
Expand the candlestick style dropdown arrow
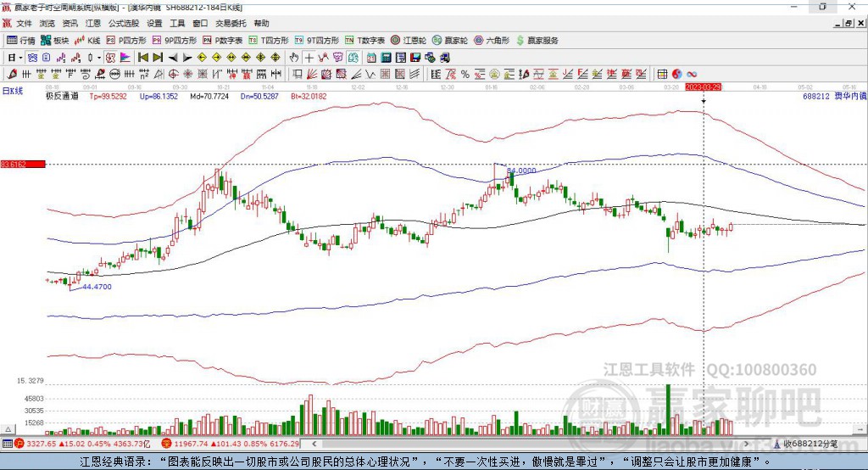(x=99, y=58)
